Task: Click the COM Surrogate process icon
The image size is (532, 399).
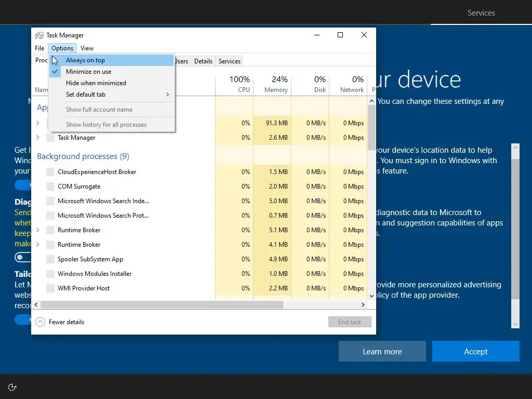Action: 50,187
